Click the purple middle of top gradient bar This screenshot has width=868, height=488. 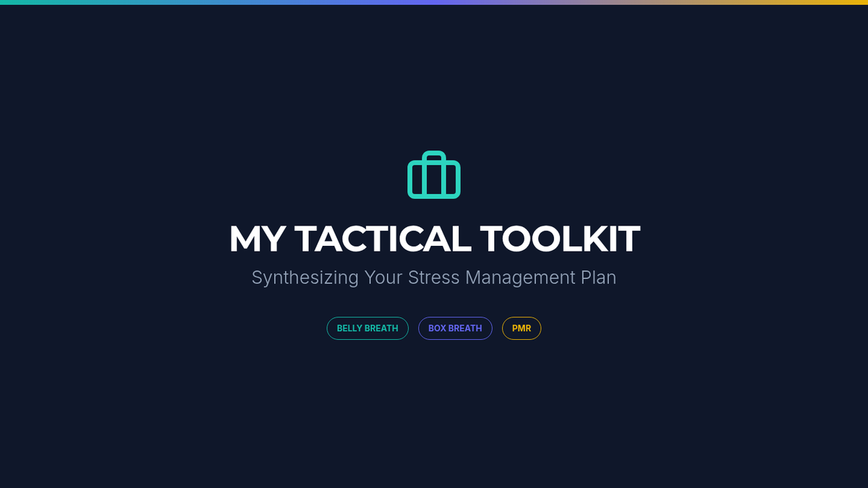coord(434,2)
